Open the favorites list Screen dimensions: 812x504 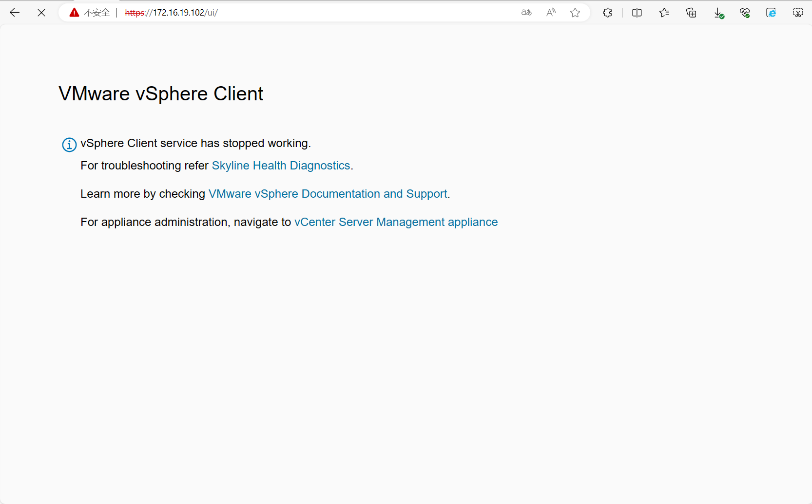point(664,13)
